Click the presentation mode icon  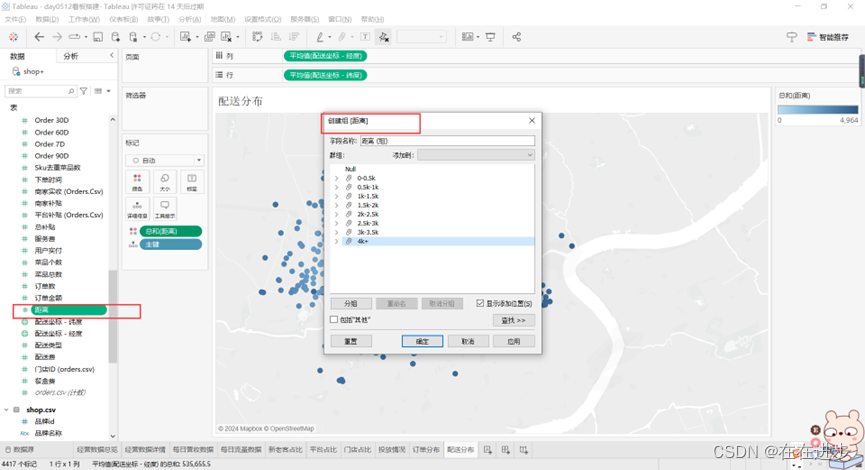tap(490, 37)
